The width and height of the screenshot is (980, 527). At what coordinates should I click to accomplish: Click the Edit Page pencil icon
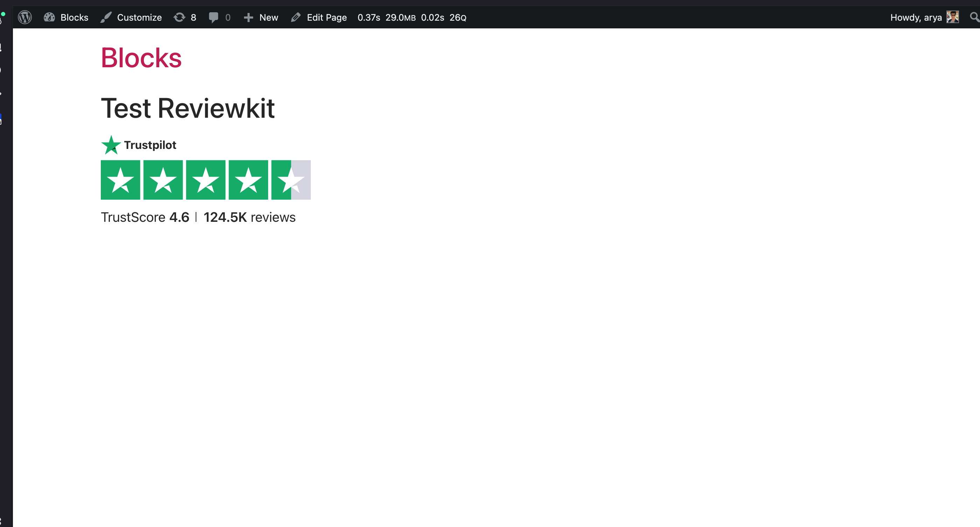point(296,17)
